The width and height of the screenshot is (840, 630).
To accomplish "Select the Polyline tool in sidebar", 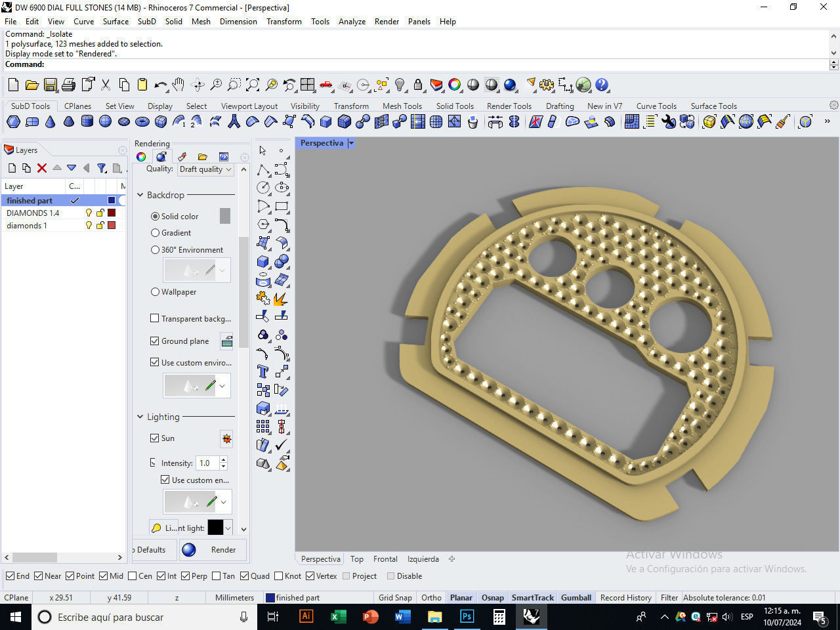I will (263, 169).
